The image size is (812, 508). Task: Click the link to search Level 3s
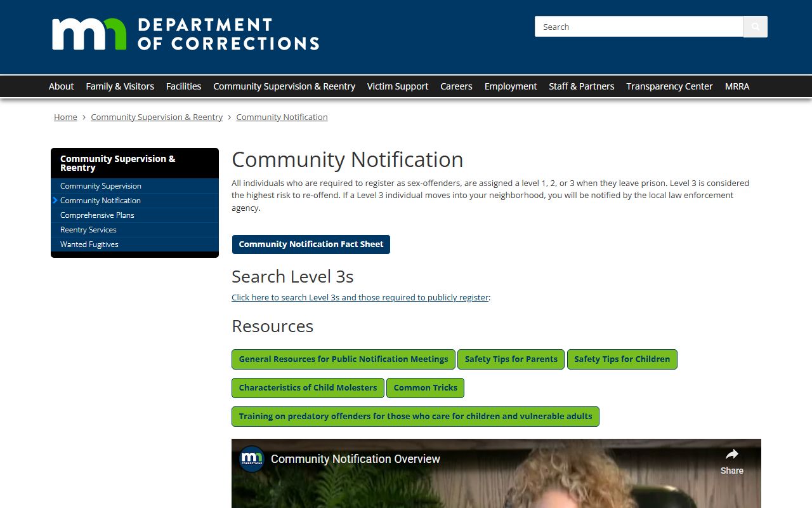pos(360,297)
